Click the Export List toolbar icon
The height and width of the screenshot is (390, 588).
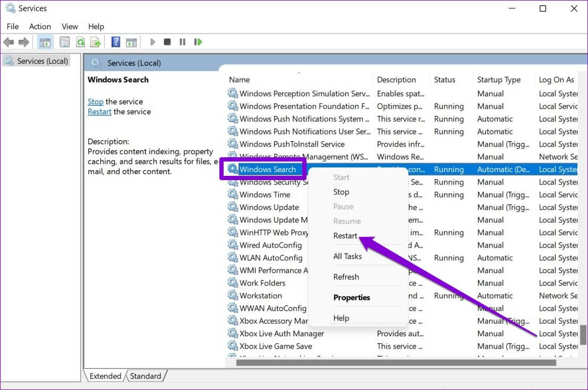[x=96, y=42]
